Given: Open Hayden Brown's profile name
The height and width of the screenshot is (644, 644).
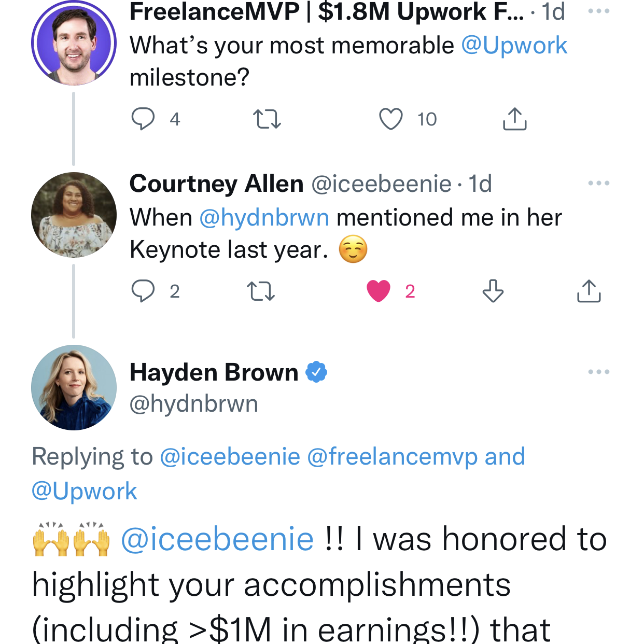Looking at the screenshot, I should tap(214, 372).
